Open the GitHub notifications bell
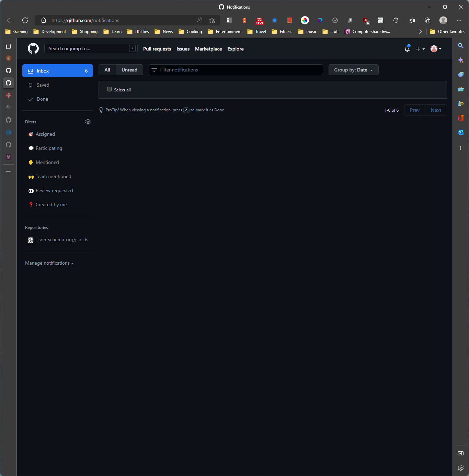The height and width of the screenshot is (476, 469). pyautogui.click(x=407, y=49)
